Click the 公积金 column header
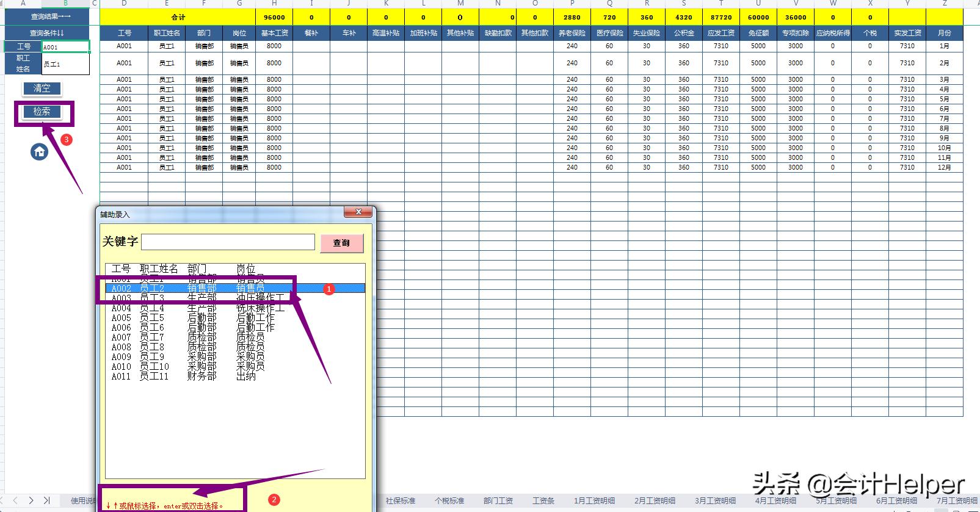Viewport: 980px width, 512px height. tap(684, 33)
